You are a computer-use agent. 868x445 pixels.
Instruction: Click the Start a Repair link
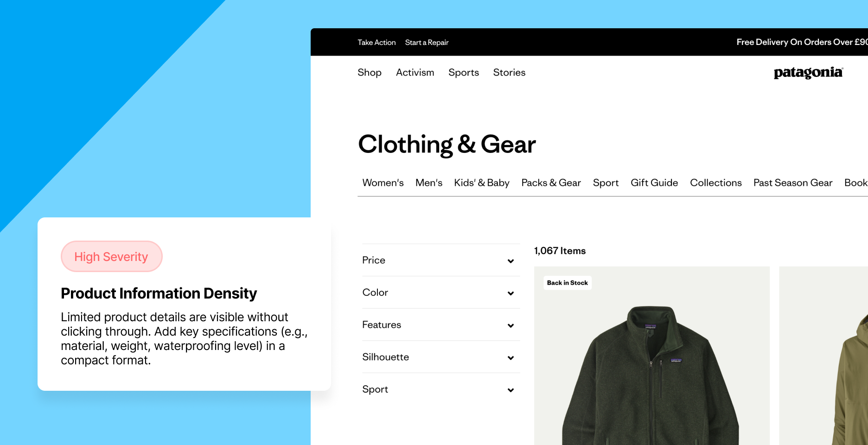[x=427, y=42]
